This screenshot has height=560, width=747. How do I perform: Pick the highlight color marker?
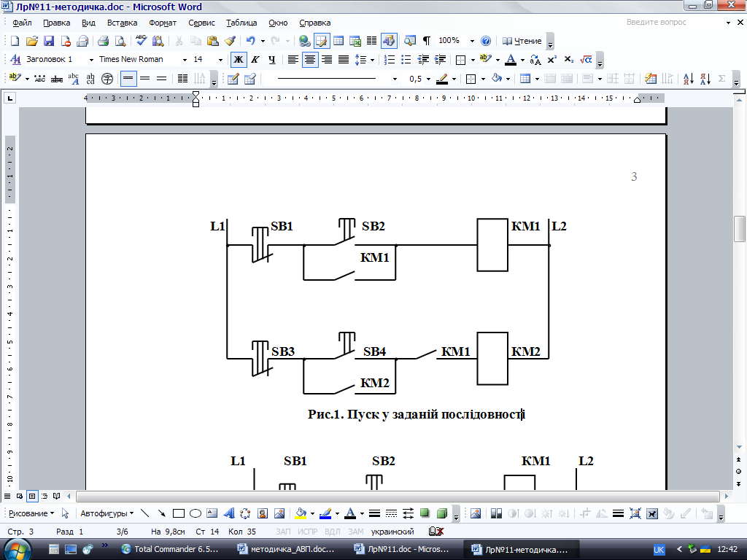coord(485,60)
